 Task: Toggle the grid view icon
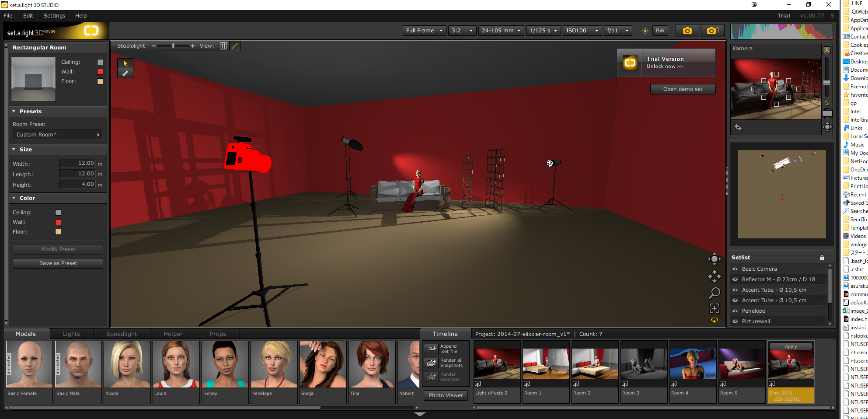click(223, 46)
